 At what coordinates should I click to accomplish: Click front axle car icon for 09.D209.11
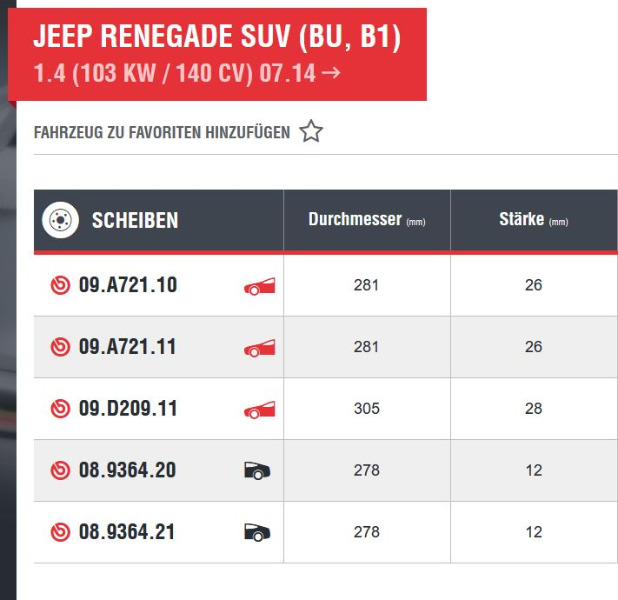(x=259, y=409)
